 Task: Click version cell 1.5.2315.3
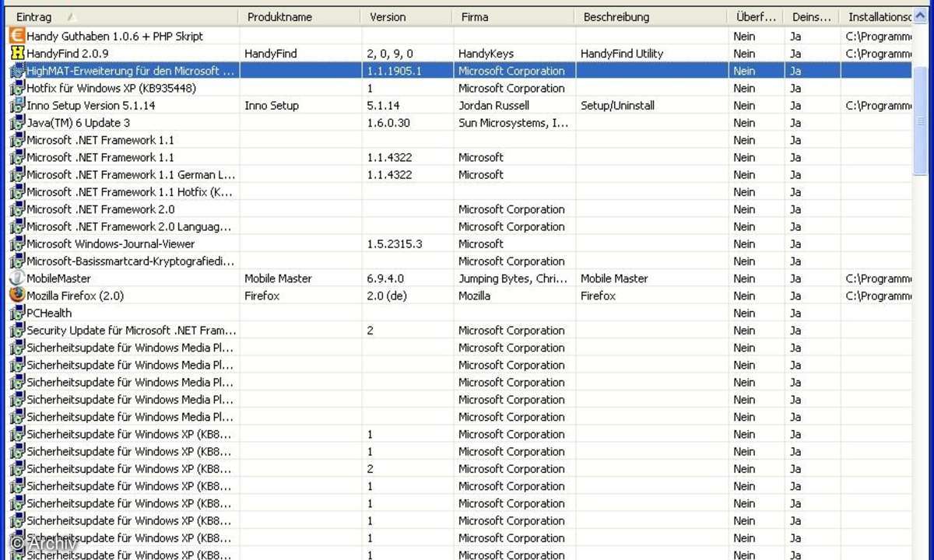point(394,243)
